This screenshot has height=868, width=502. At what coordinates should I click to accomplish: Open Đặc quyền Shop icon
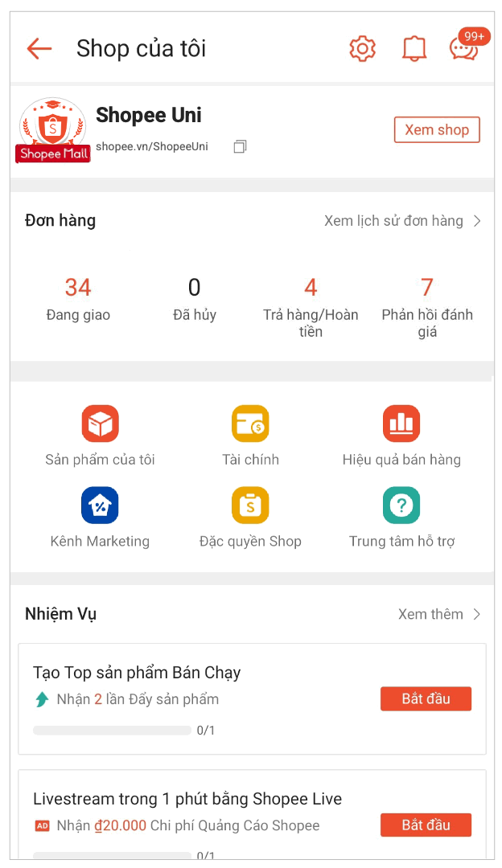(250, 506)
